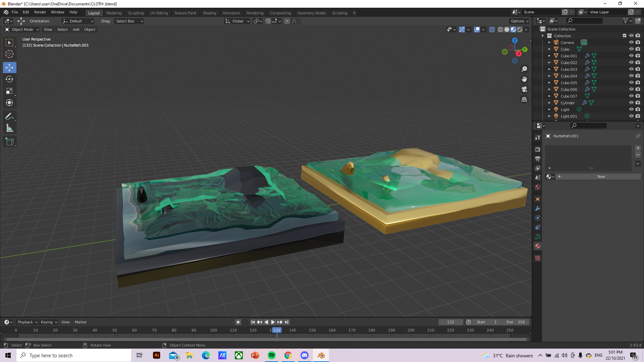Open the Transform Orientation dropdown showing Global
The width and height of the screenshot is (644, 362).
click(x=237, y=21)
